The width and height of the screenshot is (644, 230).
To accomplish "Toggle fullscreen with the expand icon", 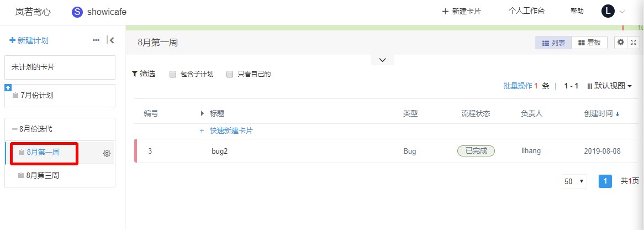I will (633, 43).
